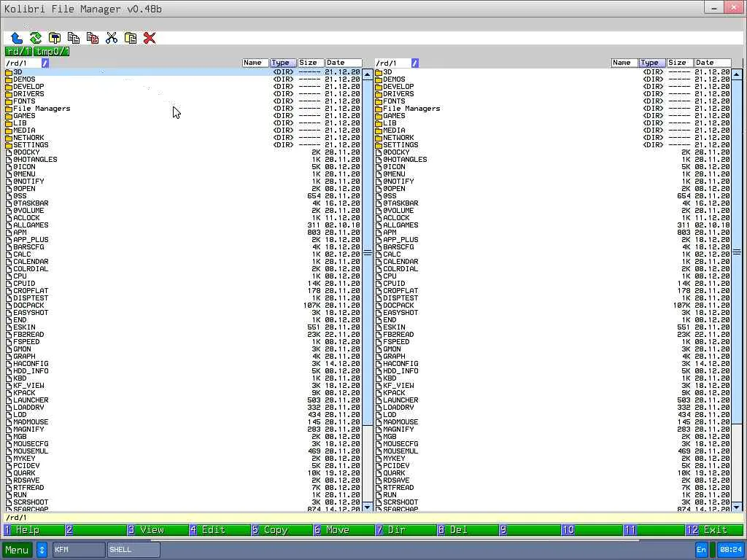Sort left panel by Type
Viewport: 747px width, 560px height.
pos(283,63)
